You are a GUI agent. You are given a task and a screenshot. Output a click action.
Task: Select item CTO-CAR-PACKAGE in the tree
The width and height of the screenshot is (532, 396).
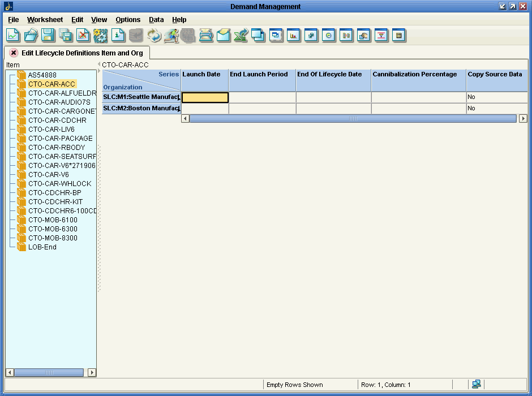61,139
